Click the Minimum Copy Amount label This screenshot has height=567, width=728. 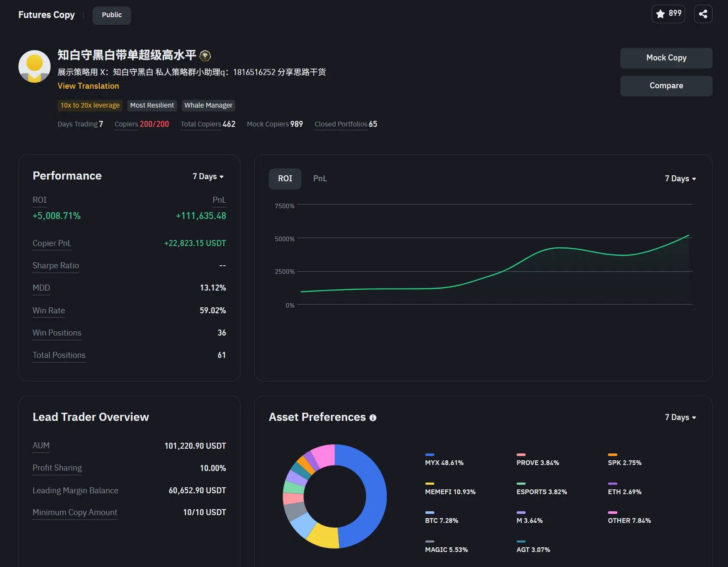75,513
